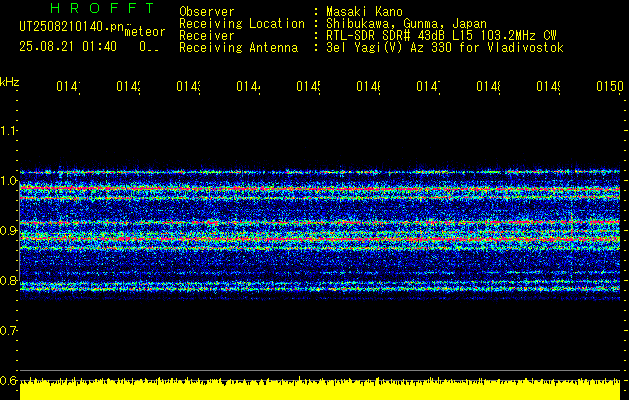
Task: Click the 'Receiving Antenna' field label
Action: pyautogui.click(x=238, y=48)
